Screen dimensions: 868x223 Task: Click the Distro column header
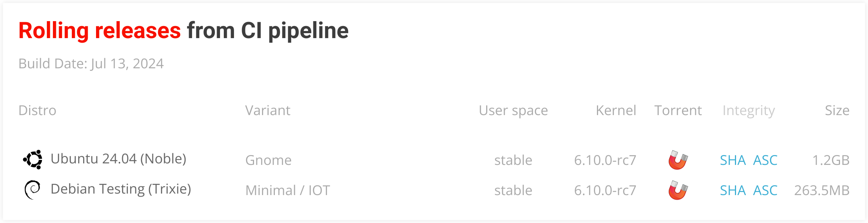pyautogui.click(x=37, y=111)
